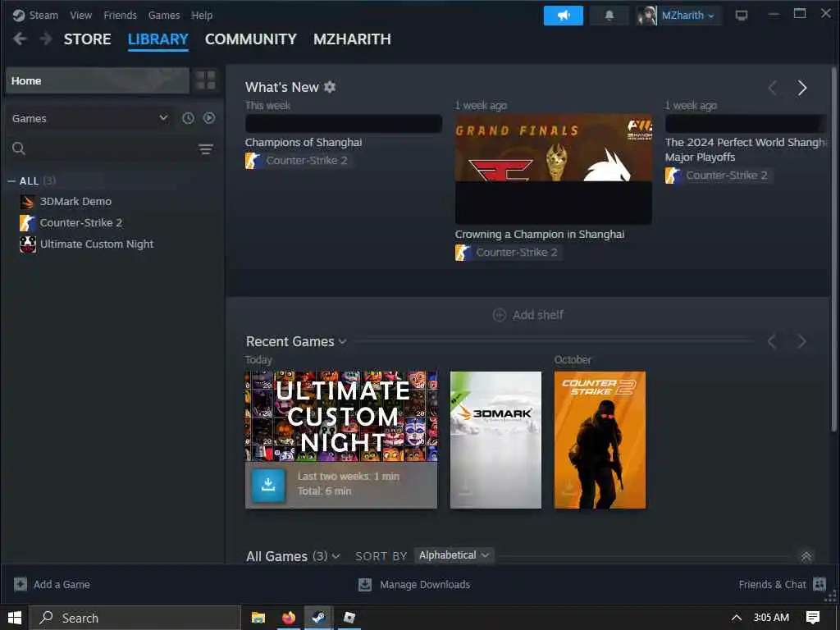This screenshot has height=630, width=840.
Task: Open the MZHARITH profile tab
Action: click(352, 39)
